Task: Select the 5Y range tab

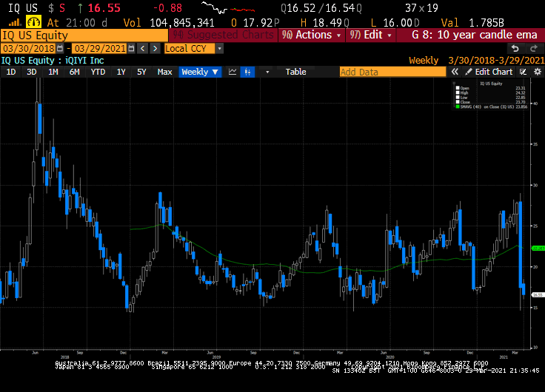Action: click(141, 72)
